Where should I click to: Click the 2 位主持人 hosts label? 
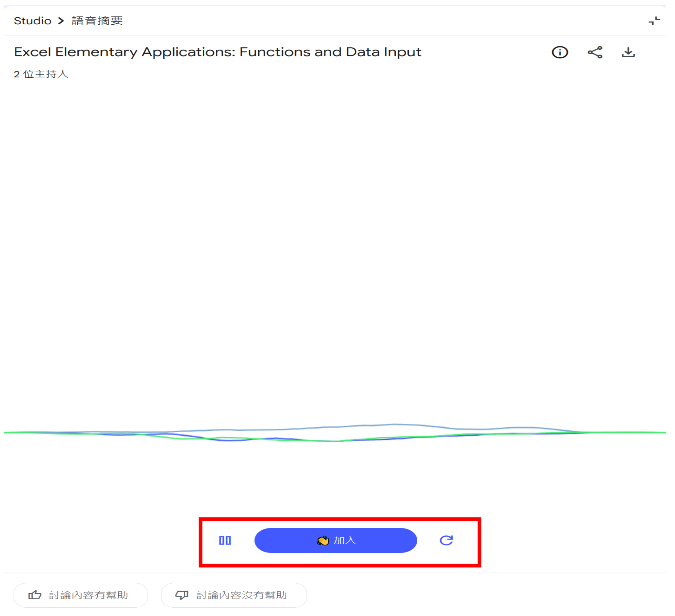(x=41, y=74)
